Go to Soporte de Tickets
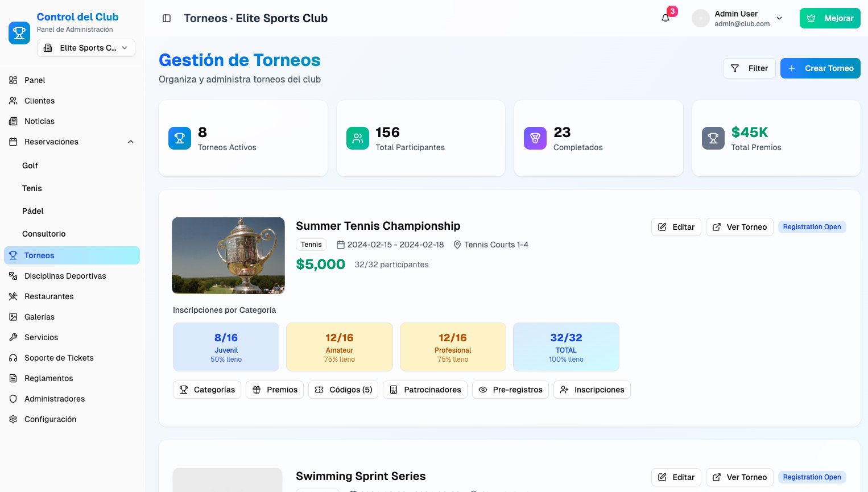Image resolution: width=868 pixels, height=492 pixels. coord(59,358)
